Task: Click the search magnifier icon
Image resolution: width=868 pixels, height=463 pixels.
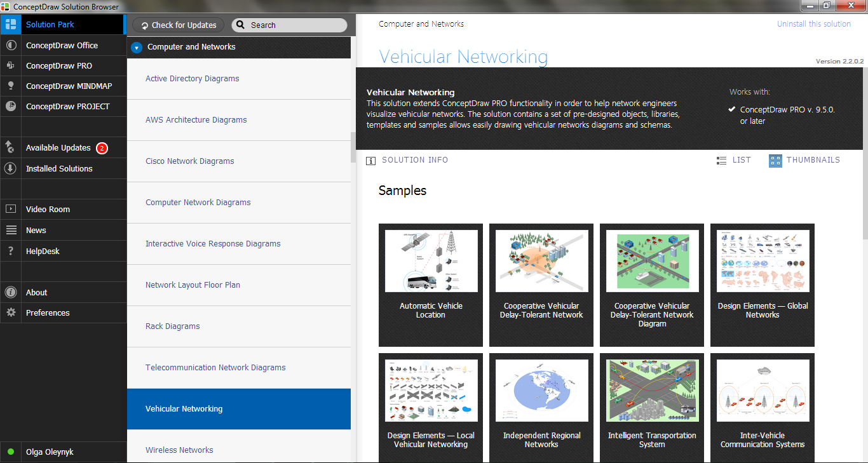Action: (241, 25)
